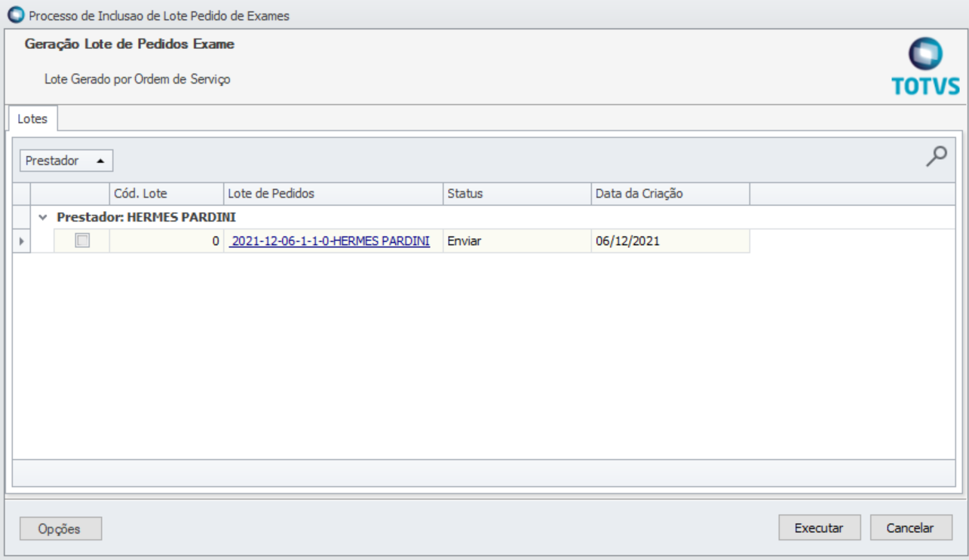Viewport: 969px width, 560px height.
Task: Click the TOTVS logo
Action: pos(925,66)
